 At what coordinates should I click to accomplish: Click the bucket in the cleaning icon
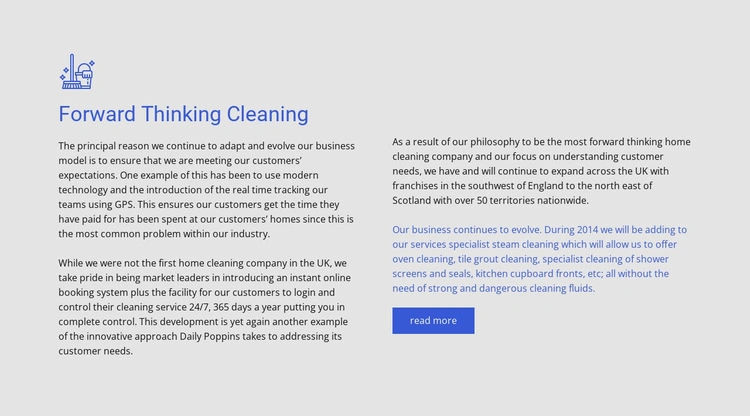click(87, 76)
